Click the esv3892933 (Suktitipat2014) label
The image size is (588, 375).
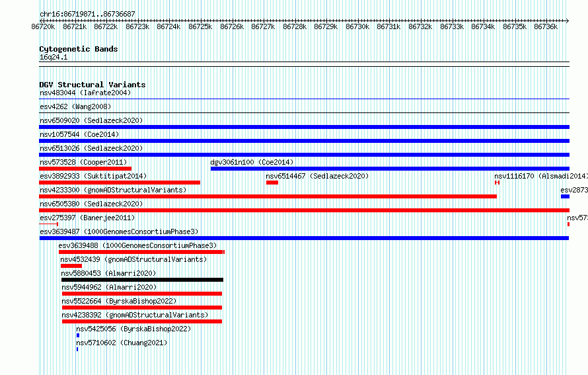point(93,176)
